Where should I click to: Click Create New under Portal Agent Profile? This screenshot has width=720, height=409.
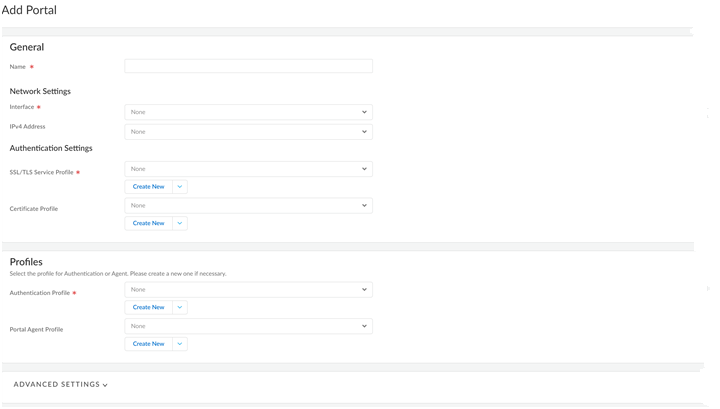tap(148, 344)
